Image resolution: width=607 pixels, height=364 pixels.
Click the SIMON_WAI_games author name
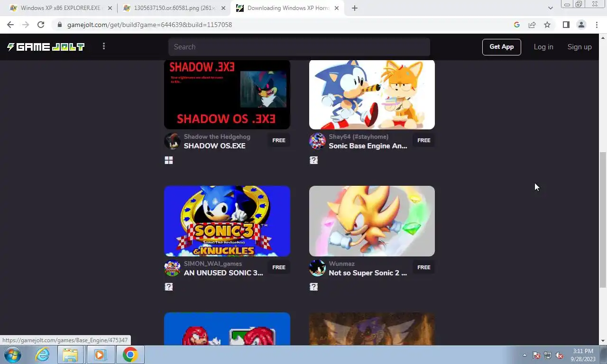click(x=213, y=264)
